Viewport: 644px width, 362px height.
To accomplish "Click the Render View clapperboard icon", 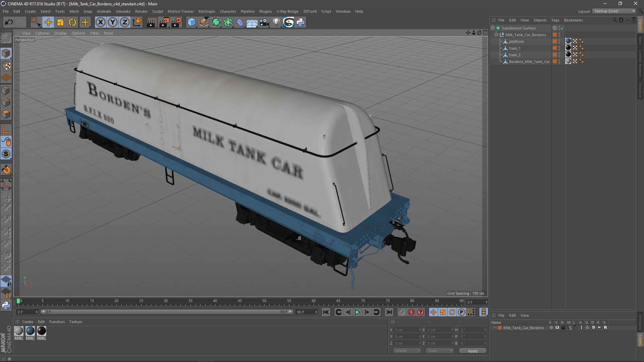I will coord(152,22).
